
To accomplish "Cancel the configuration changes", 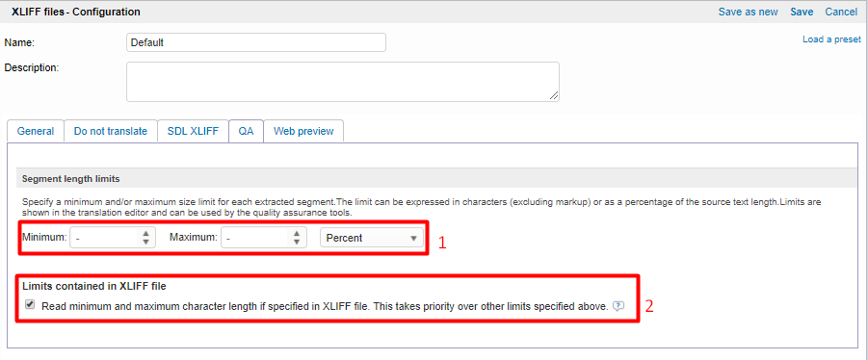I will coord(841,12).
